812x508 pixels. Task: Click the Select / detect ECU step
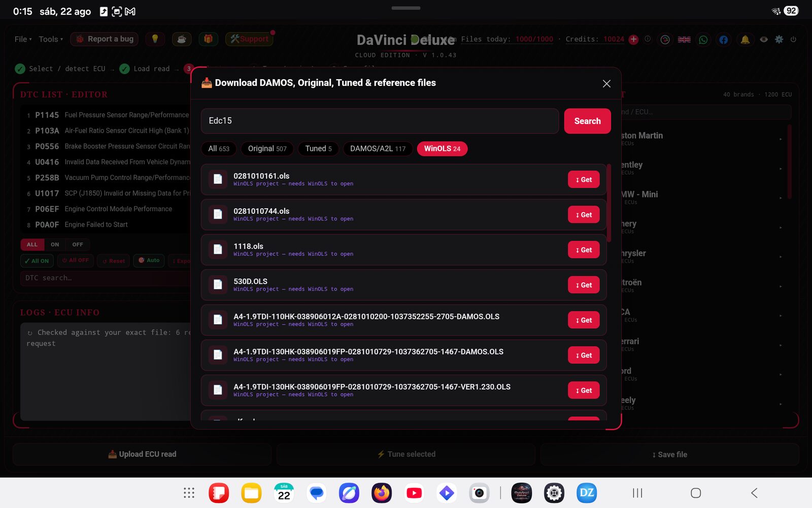(60, 69)
